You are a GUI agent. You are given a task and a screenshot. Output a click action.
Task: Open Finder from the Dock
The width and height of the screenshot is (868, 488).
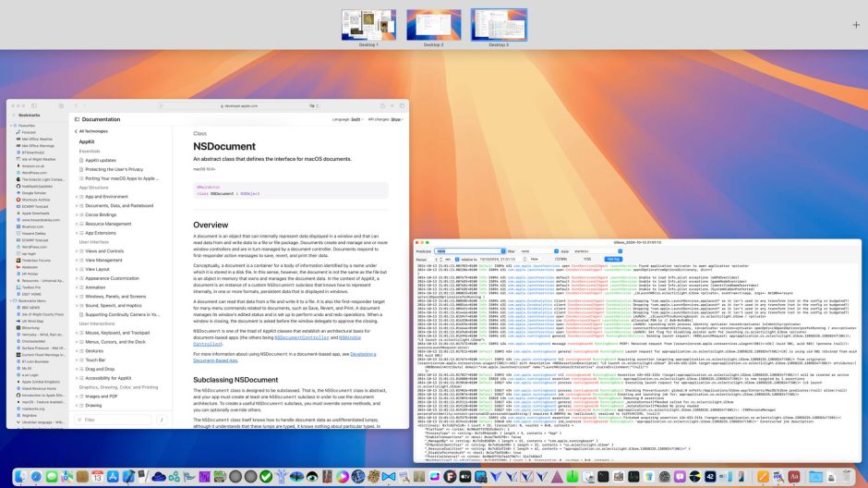click(x=20, y=476)
